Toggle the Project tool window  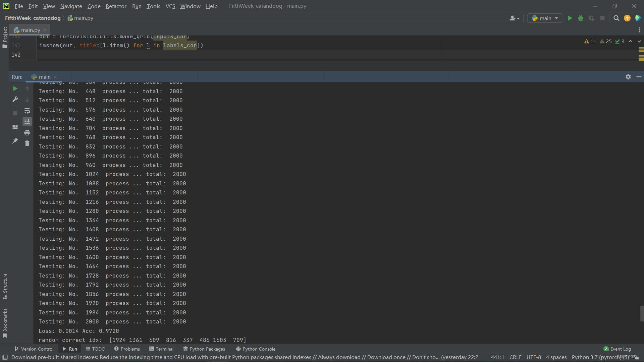(x=5, y=37)
